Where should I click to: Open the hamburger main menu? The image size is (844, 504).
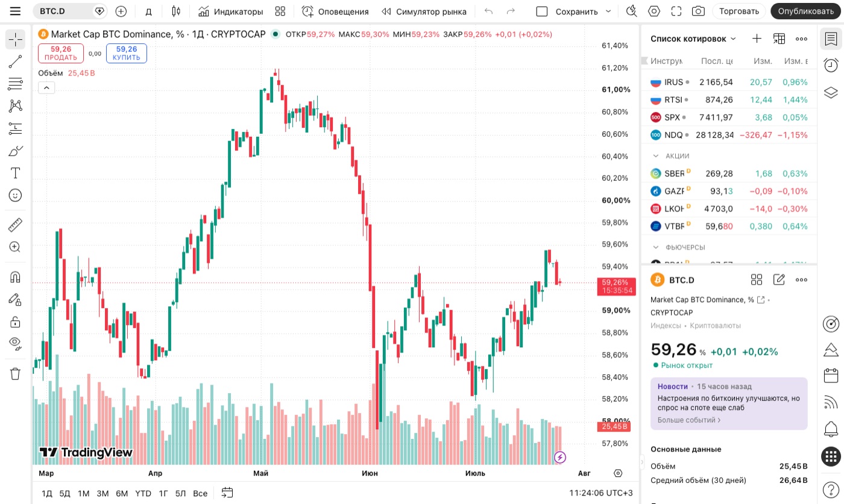15,11
